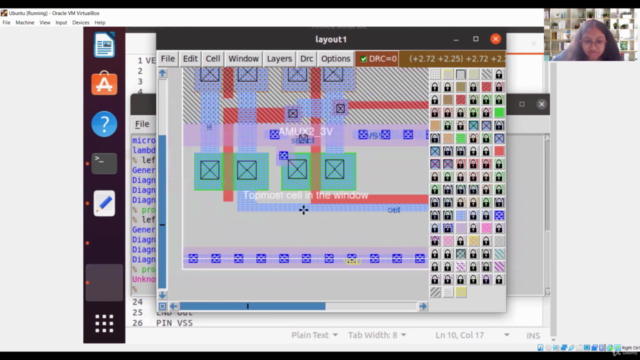The image size is (640, 360).
Task: Select the solid red layer swatch at palette right edge
Action: click(x=499, y=151)
